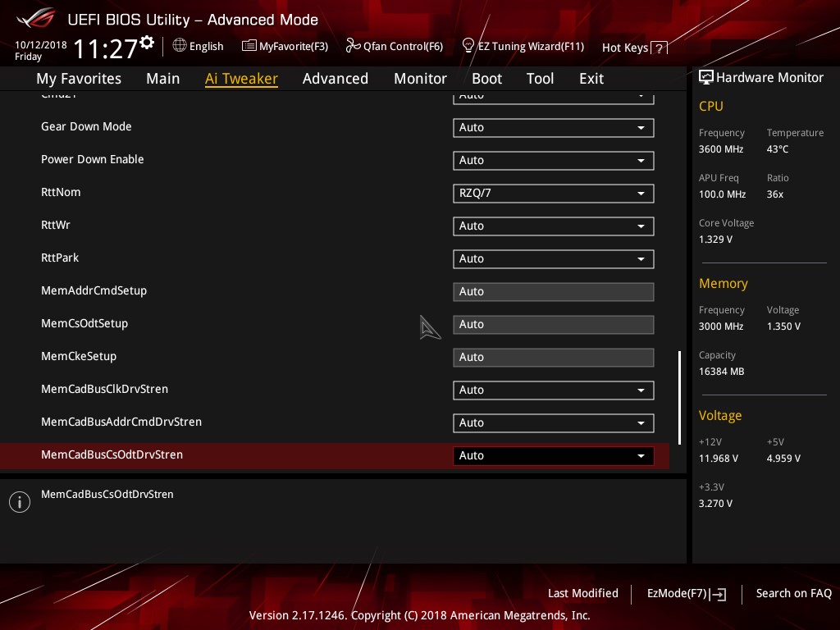The width and height of the screenshot is (840, 630).
Task: Click the memory Capacity 16384 MB value
Action: [x=722, y=372]
